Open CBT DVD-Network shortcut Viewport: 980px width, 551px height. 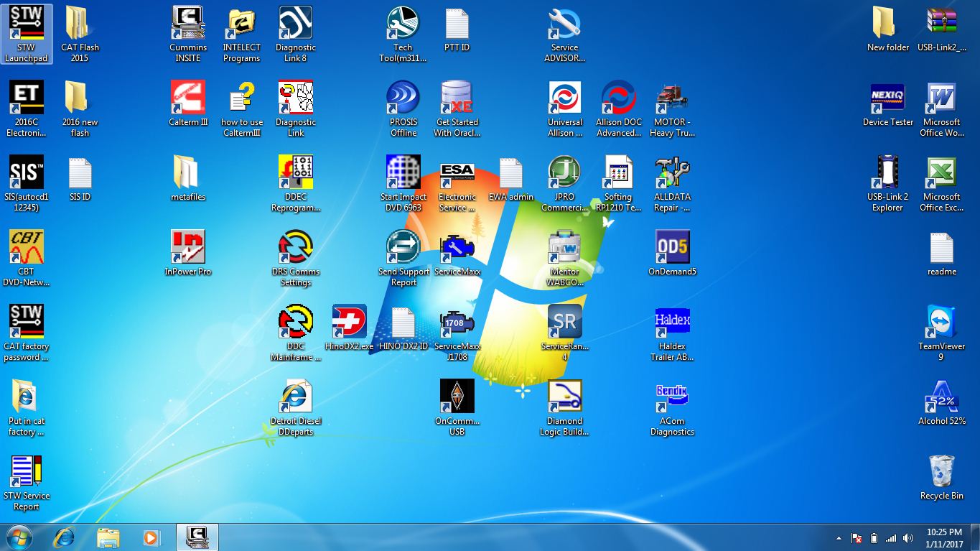(27, 258)
